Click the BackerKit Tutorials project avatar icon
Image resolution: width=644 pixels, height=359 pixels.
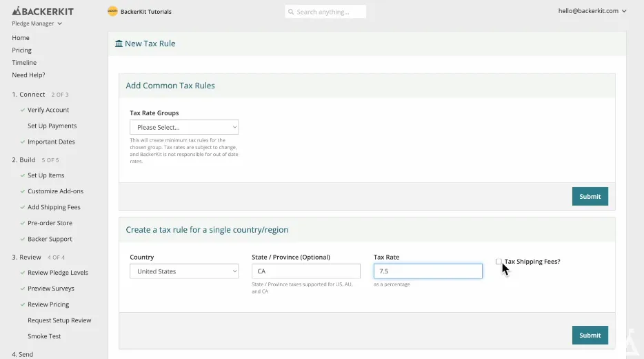[x=112, y=12]
